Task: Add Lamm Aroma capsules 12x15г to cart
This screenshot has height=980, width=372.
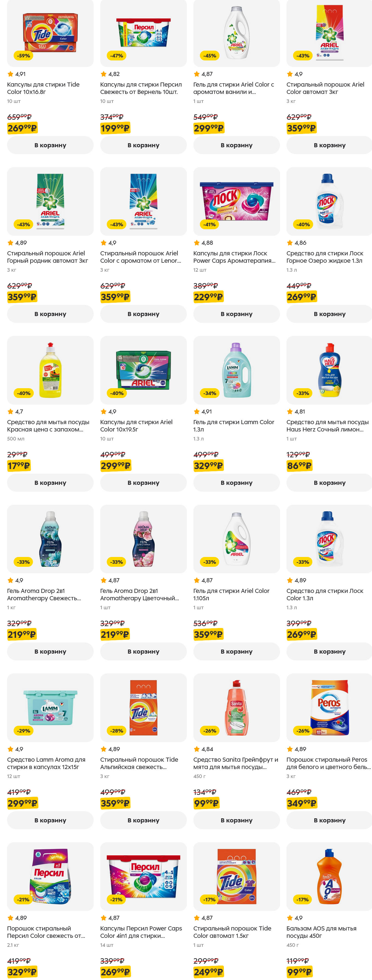Action: click(x=50, y=820)
